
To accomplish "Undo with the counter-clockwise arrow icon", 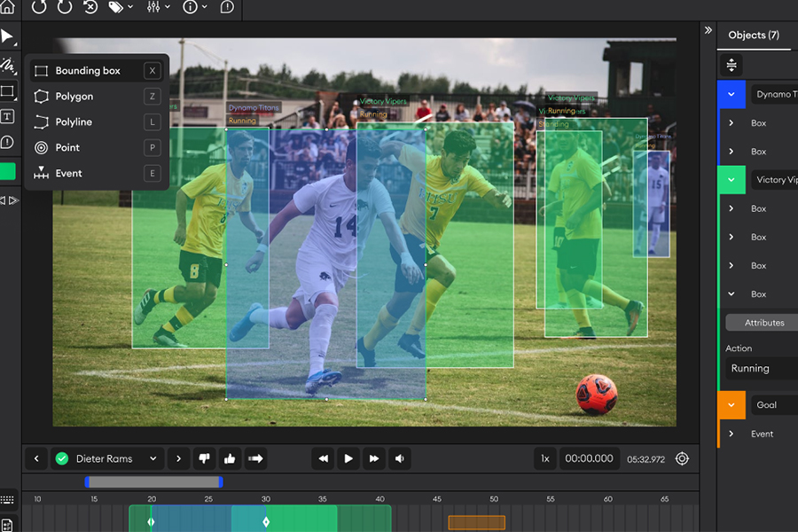I will 39,7.
